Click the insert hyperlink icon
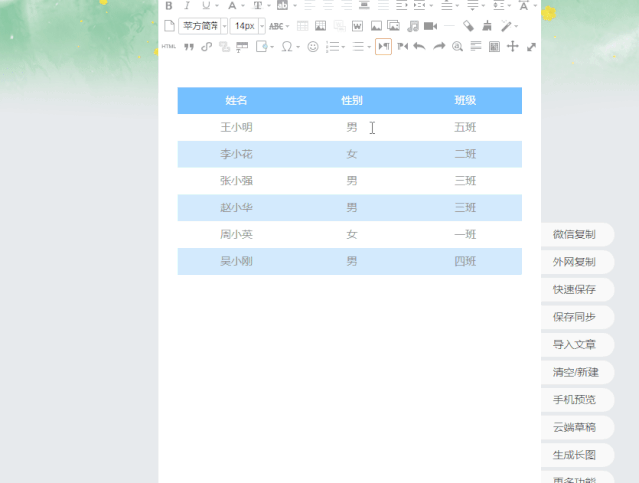639x483 pixels. click(x=207, y=46)
